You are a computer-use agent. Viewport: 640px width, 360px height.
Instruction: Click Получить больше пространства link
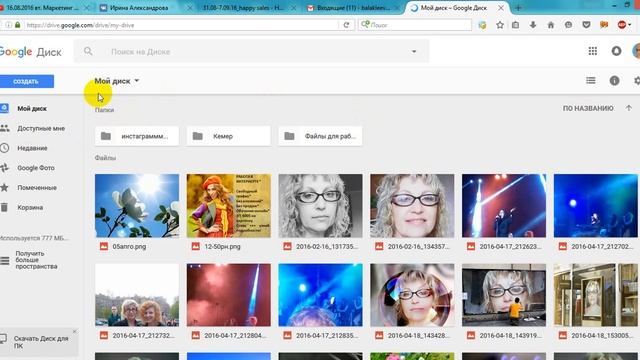pyautogui.click(x=36, y=260)
